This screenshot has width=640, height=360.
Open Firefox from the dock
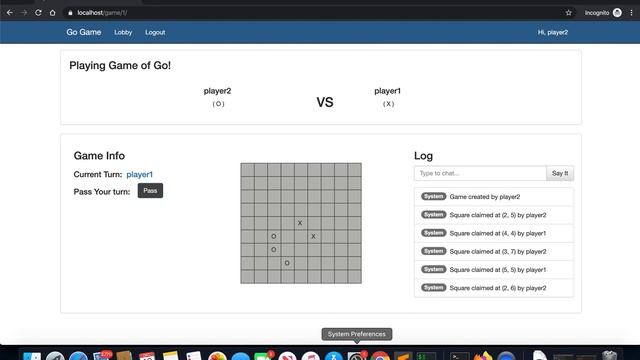[x=483, y=355]
